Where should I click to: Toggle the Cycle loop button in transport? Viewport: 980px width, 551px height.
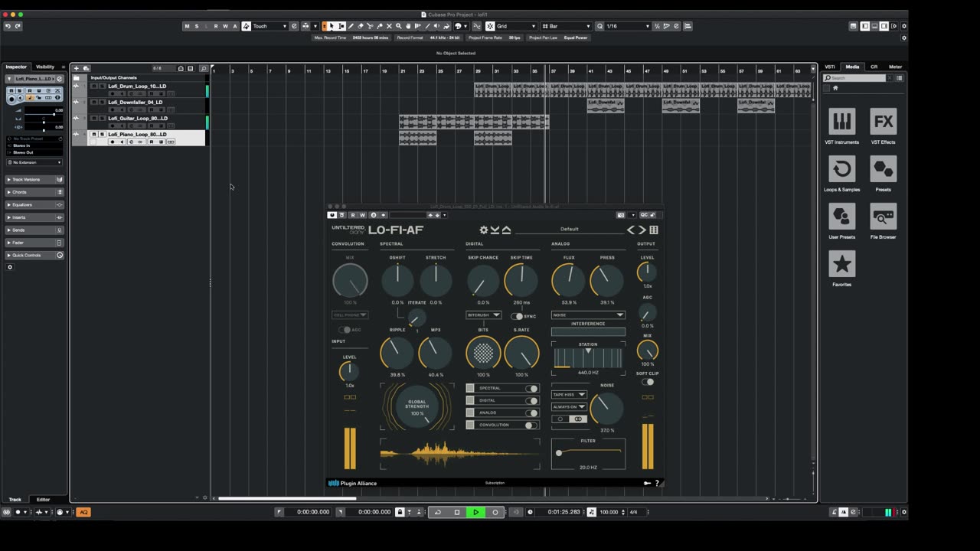(x=438, y=512)
